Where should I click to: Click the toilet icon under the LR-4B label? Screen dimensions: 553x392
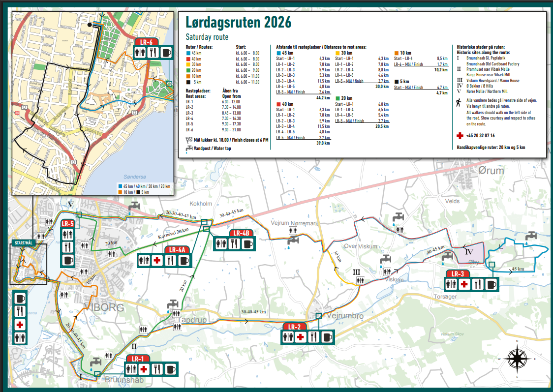[x=220, y=243]
